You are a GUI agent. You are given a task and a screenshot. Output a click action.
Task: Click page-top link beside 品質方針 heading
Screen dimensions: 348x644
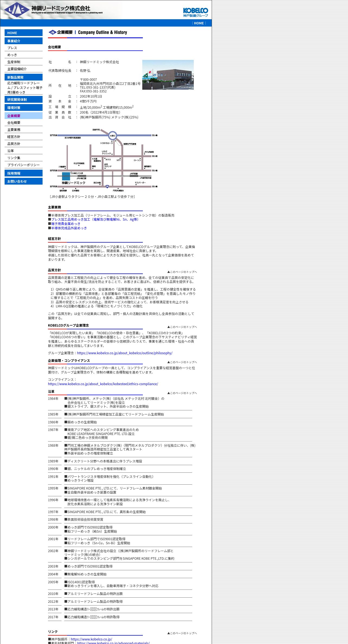click(x=182, y=272)
